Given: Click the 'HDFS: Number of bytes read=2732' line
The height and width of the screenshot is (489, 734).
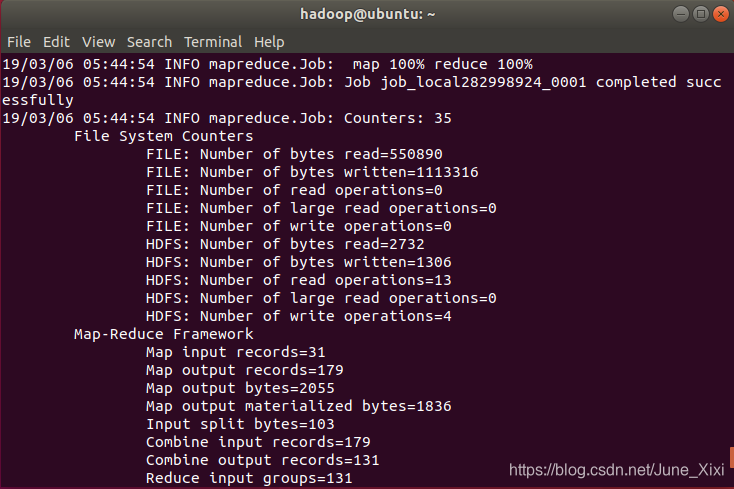Looking at the screenshot, I should coord(285,244).
